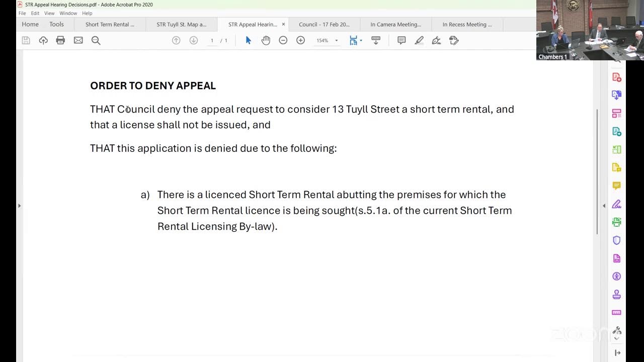Open the Find text search tool
This screenshot has height=362, width=644.
(96, 40)
